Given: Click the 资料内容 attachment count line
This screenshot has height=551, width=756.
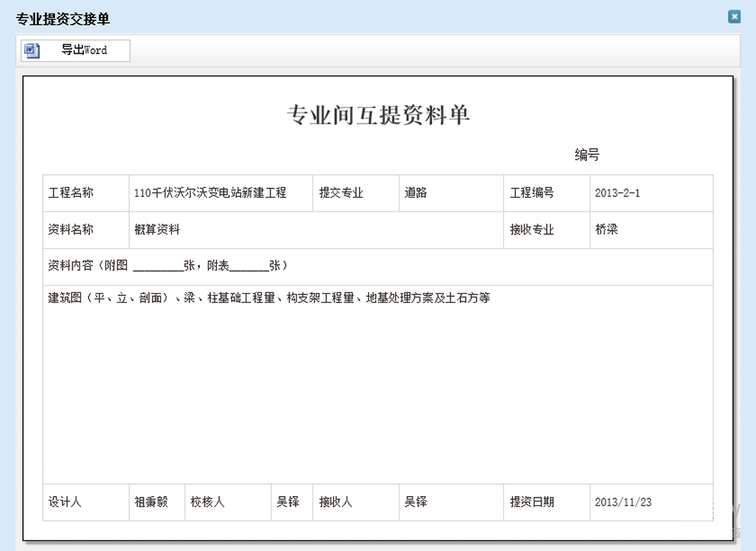Looking at the screenshot, I should pos(168,266).
